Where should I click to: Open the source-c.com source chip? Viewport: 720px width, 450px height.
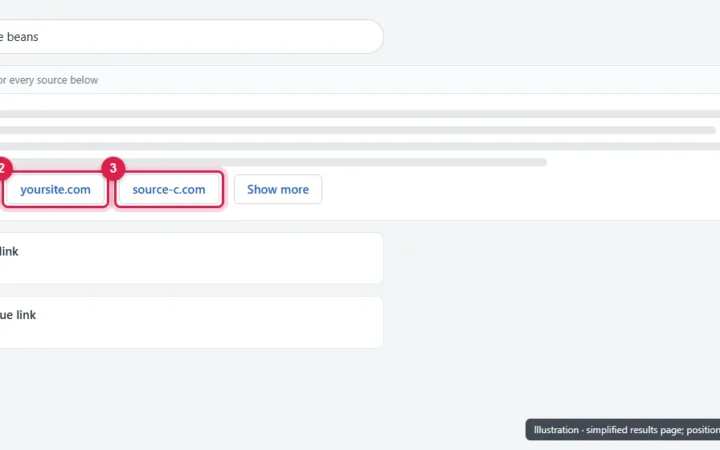pos(169,189)
